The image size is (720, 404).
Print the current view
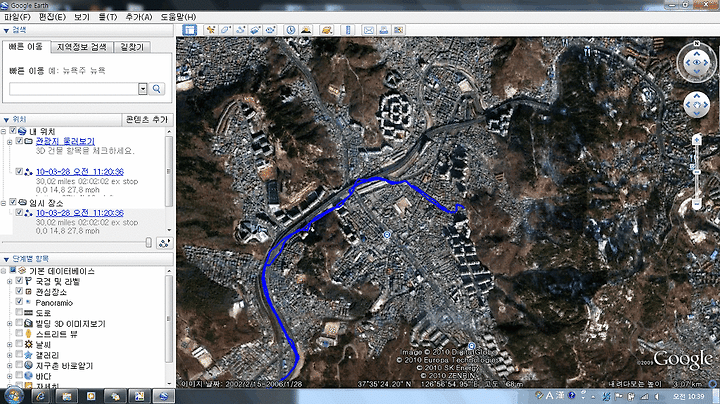(383, 30)
